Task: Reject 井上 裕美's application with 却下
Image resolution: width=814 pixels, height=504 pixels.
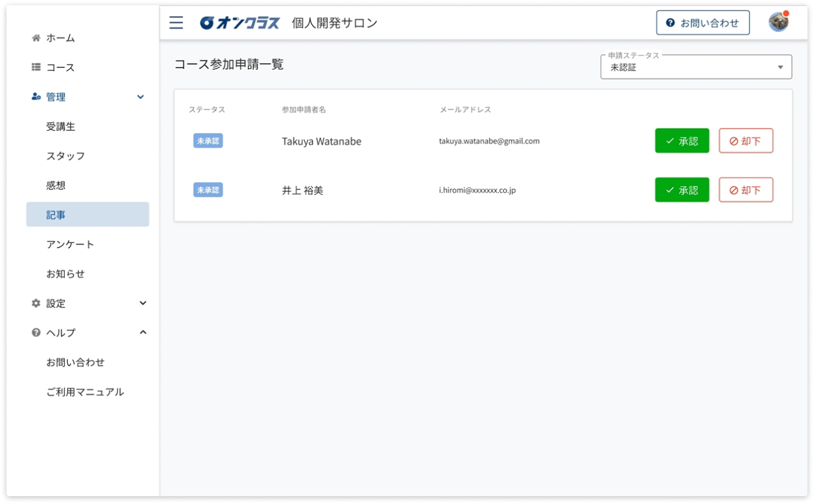Action: (x=745, y=190)
